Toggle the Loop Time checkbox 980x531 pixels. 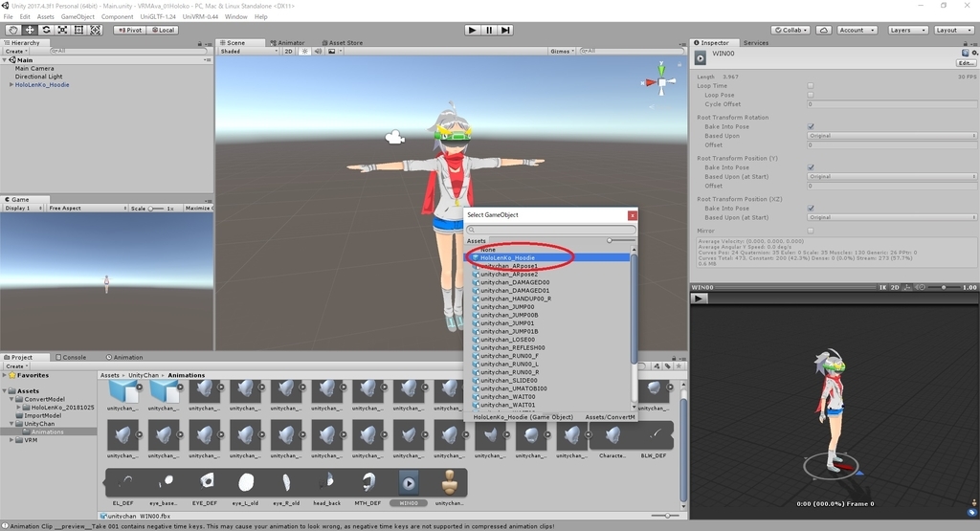[x=811, y=85]
